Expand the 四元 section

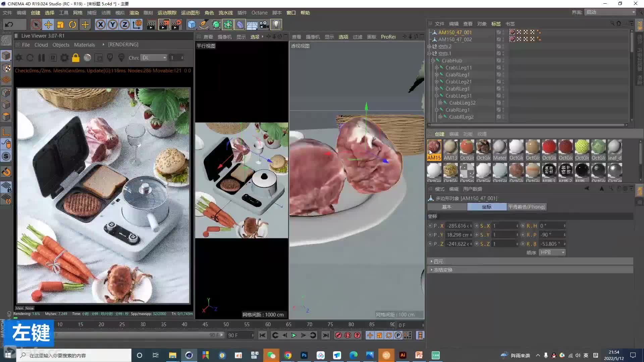coord(431,261)
